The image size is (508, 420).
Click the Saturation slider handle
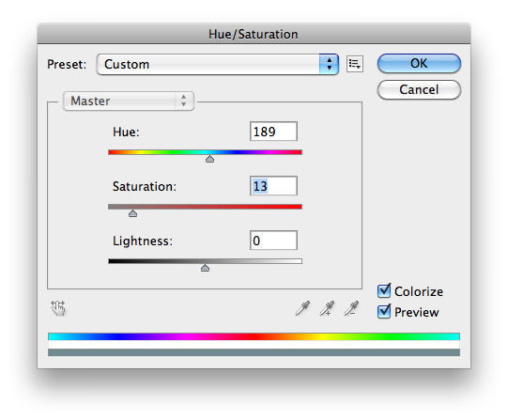pyautogui.click(x=132, y=213)
